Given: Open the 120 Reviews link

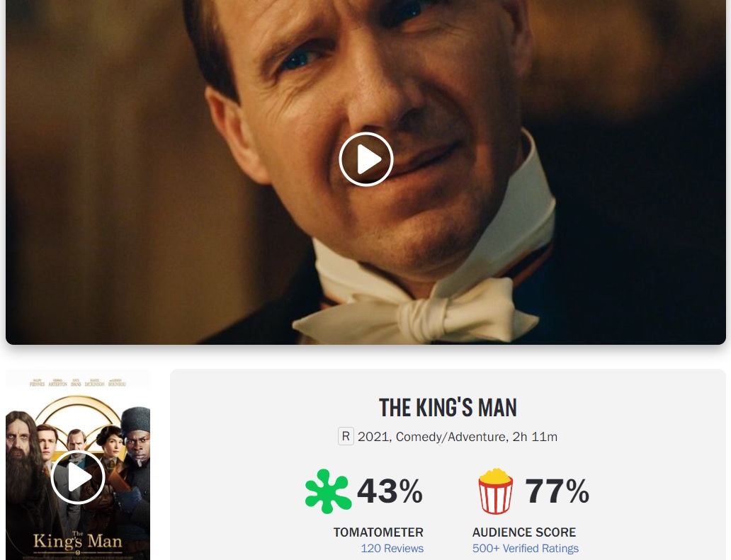Looking at the screenshot, I should tap(392, 549).
